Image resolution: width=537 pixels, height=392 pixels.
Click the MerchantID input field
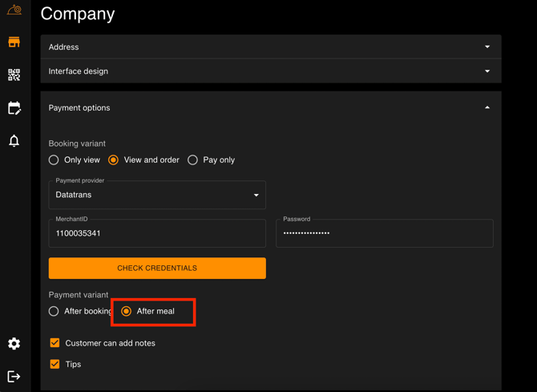click(x=157, y=234)
